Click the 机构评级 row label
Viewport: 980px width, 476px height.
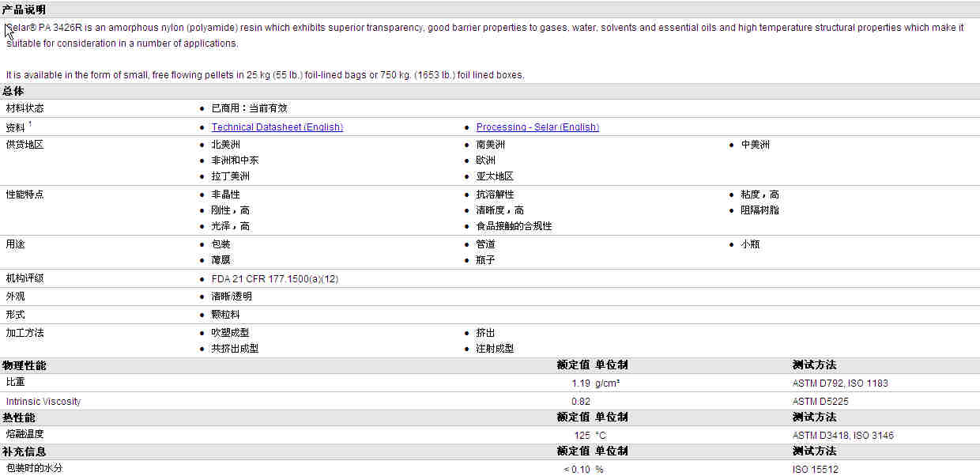[25, 278]
